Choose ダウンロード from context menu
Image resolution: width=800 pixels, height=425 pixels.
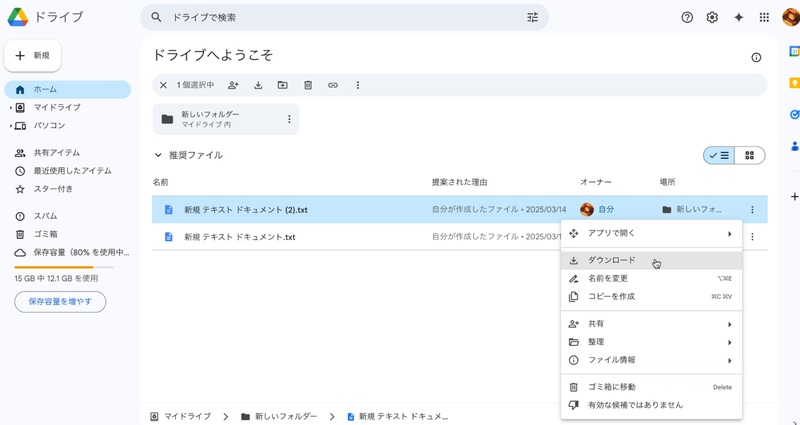coord(652,260)
